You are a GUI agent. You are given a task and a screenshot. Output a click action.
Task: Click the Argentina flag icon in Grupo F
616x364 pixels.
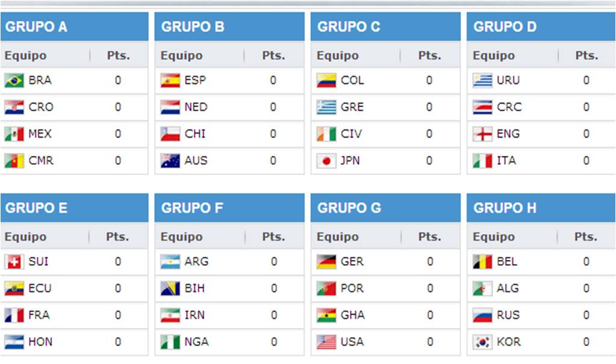170,262
